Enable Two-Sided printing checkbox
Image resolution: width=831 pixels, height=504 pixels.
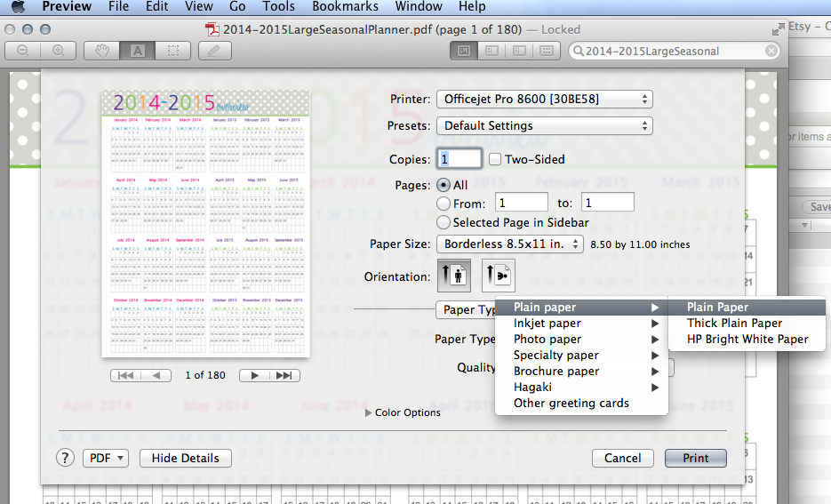[494, 159]
